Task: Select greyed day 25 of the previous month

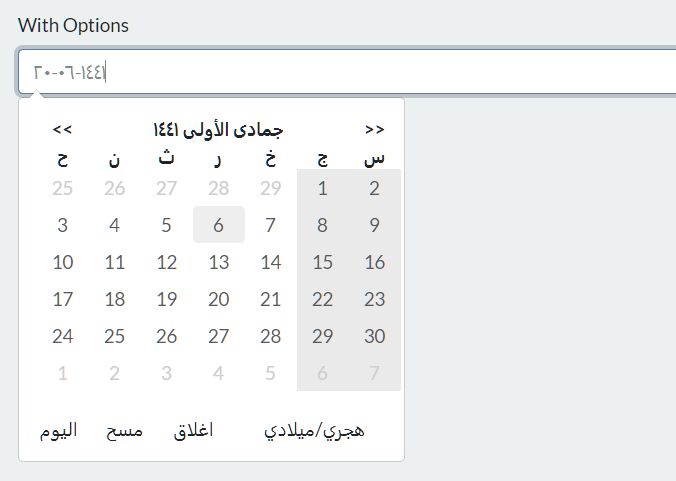Action: point(63,188)
